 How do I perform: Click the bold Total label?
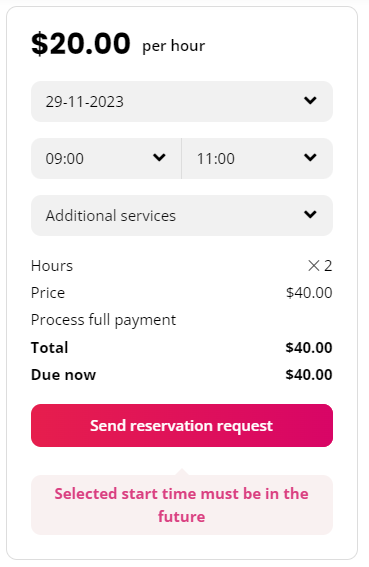coord(50,348)
